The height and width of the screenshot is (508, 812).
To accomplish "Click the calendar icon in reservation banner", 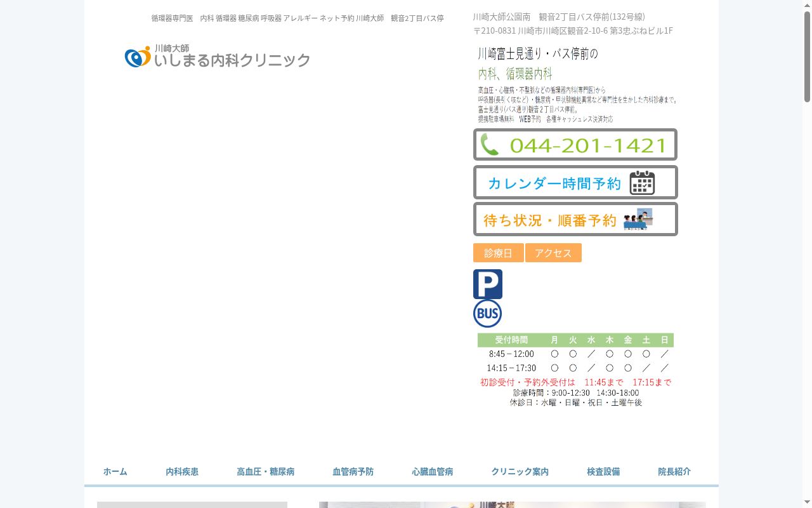I will 642,183.
